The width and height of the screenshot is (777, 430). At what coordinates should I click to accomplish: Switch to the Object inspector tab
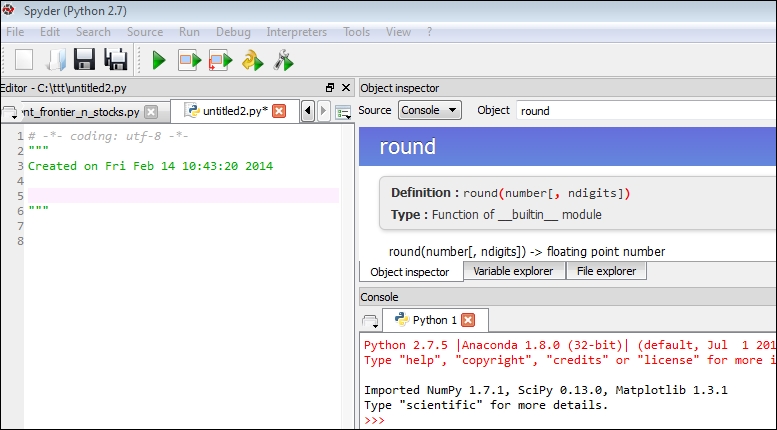click(x=410, y=272)
